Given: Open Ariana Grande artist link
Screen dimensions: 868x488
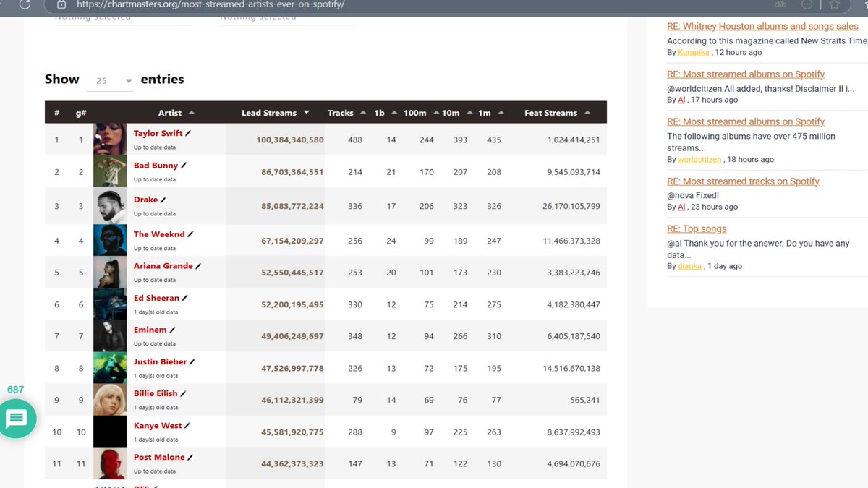Looking at the screenshot, I should point(163,266).
